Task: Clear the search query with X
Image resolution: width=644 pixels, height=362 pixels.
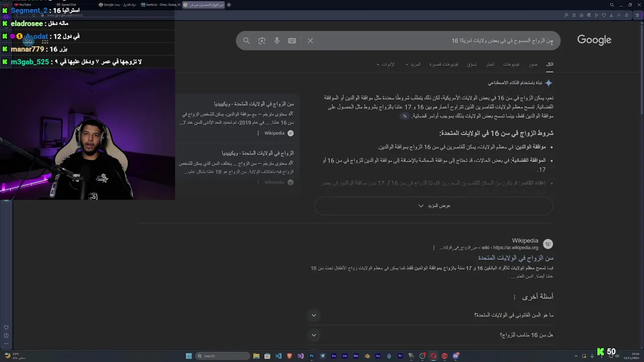Action: [310, 41]
